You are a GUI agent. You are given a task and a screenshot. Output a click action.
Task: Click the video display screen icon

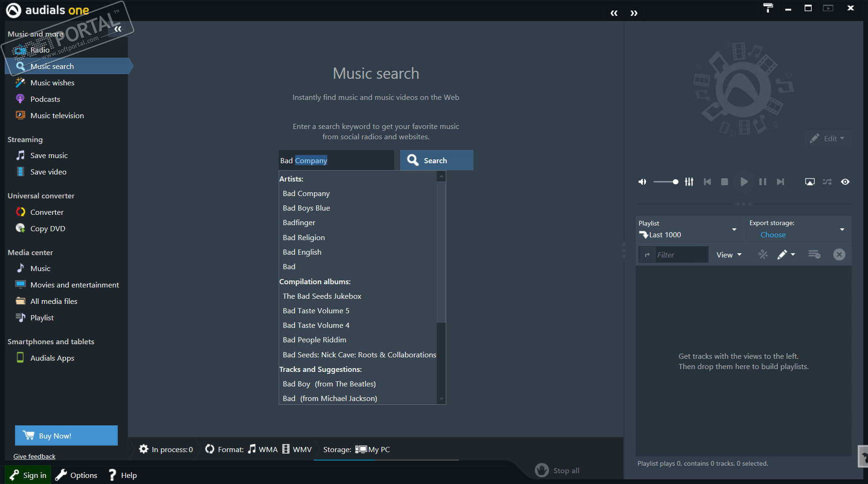[810, 181]
